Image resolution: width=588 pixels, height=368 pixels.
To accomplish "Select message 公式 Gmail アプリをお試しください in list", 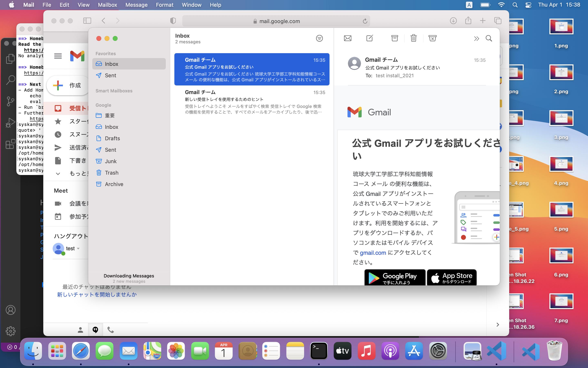I will (x=252, y=69).
